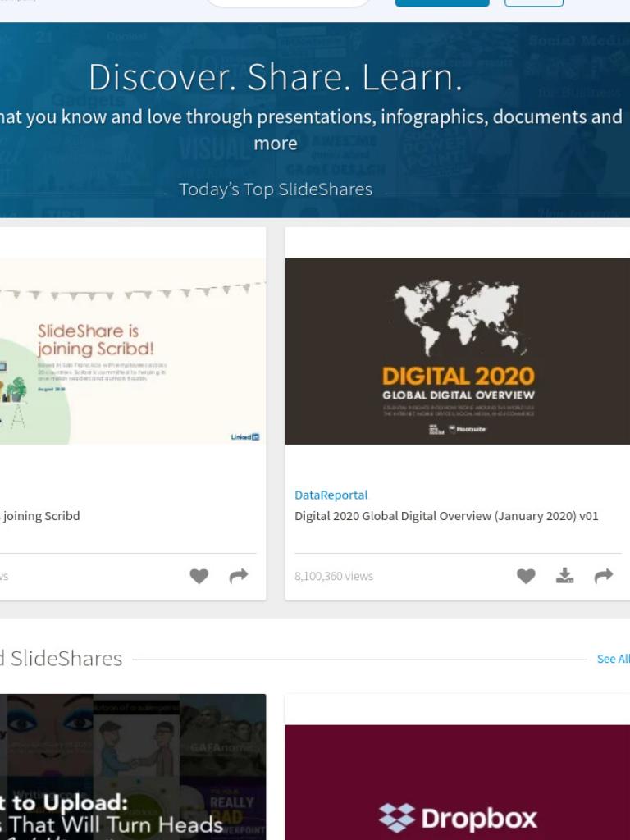Share the SlideShare joining Scribd presentation
Viewport: 630px width, 840px height.
tap(239, 575)
